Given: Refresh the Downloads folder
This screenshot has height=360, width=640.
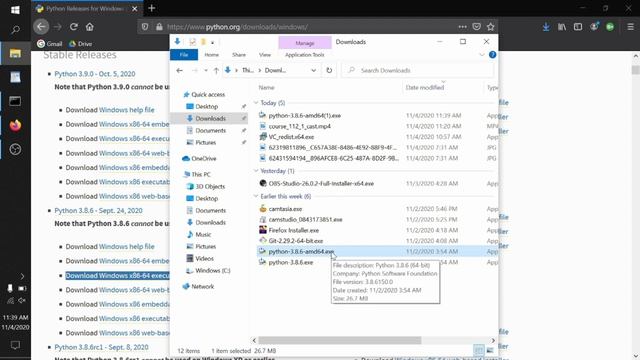Looking at the screenshot, I should click(329, 70).
